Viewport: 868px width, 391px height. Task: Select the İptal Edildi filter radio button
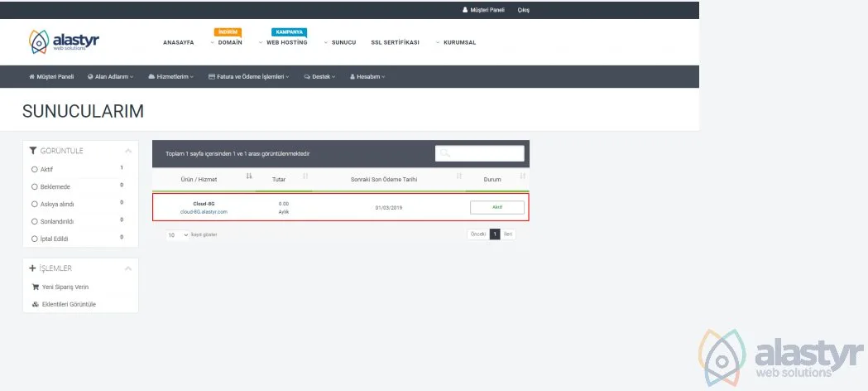[x=35, y=239]
